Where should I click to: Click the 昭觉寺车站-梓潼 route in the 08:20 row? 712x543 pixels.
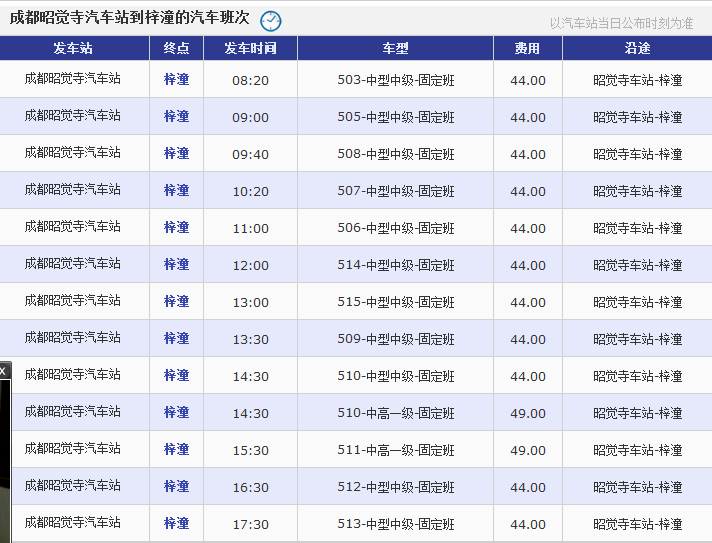click(x=638, y=80)
